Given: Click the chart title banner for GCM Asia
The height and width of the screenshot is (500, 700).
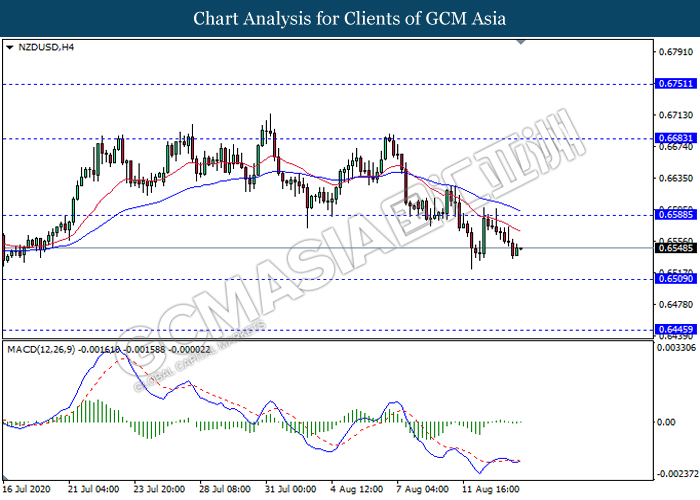Looking at the screenshot, I should pyautogui.click(x=349, y=18).
